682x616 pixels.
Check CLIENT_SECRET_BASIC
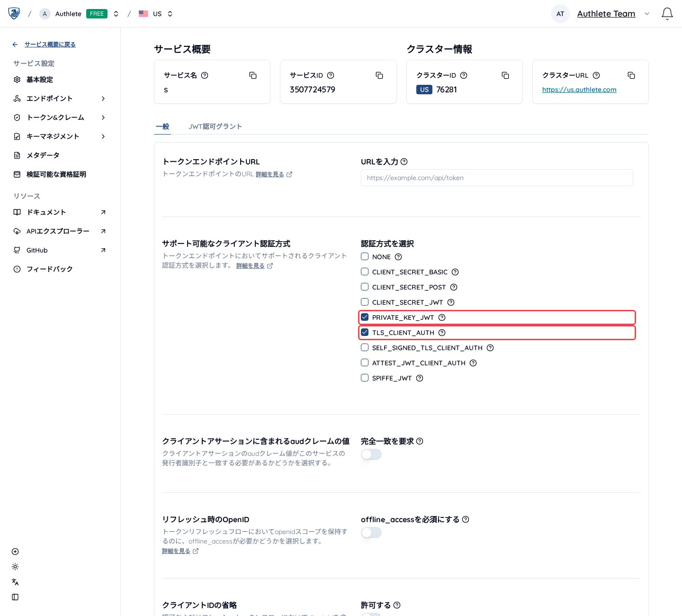(365, 272)
